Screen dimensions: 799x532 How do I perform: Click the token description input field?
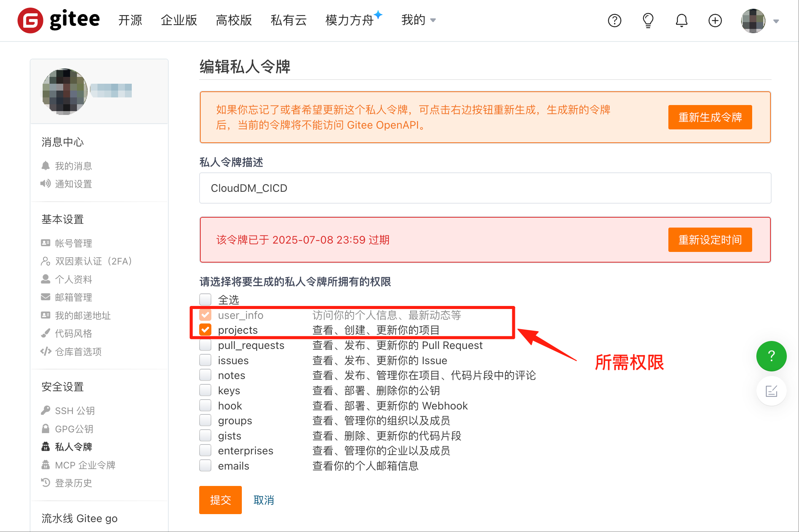(x=485, y=188)
